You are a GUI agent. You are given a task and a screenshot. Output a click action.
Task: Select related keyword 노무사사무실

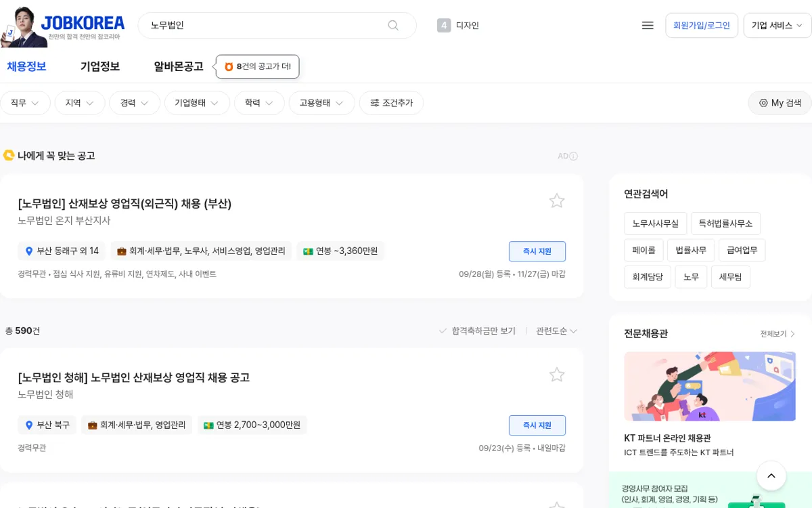(x=656, y=224)
